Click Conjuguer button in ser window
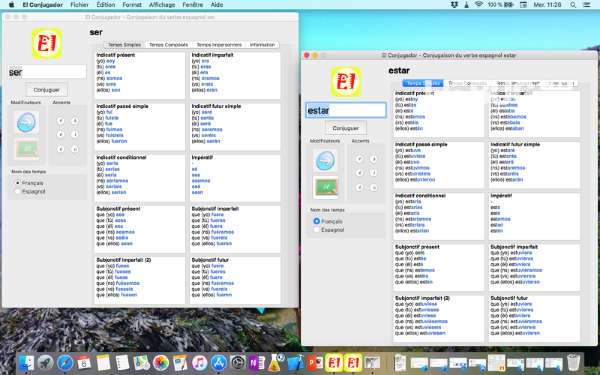 (47, 90)
